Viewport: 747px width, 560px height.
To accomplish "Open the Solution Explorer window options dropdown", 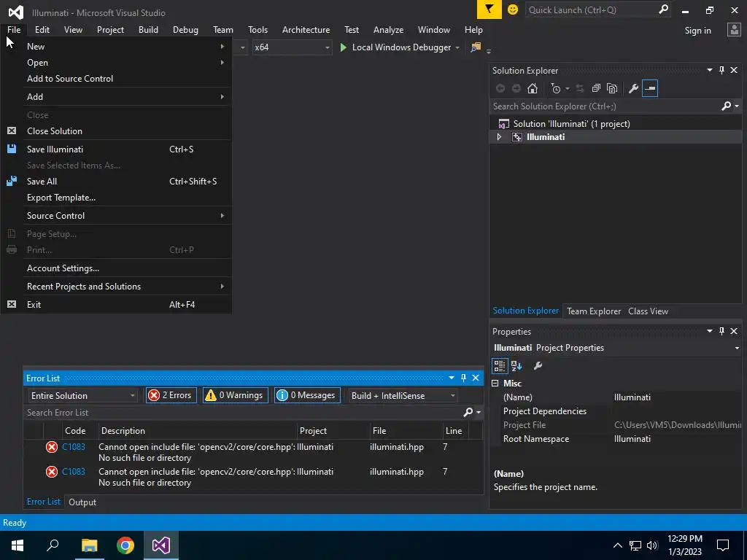I will pyautogui.click(x=709, y=70).
